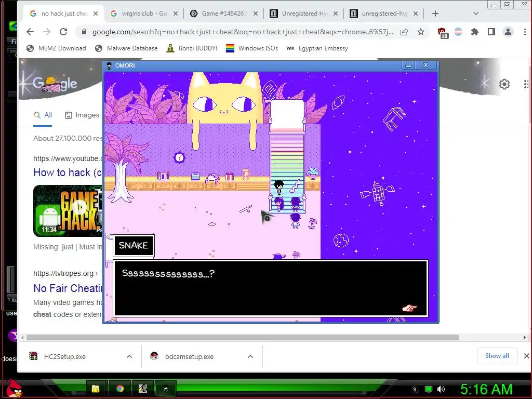Open Google search settings gear
Screen dimensions: 532x399
504,84
